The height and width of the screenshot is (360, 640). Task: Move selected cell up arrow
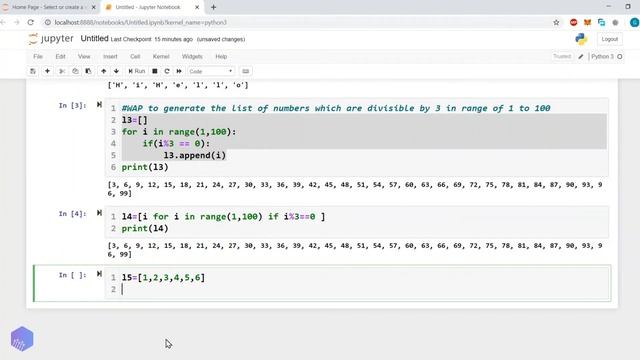(x=104, y=71)
